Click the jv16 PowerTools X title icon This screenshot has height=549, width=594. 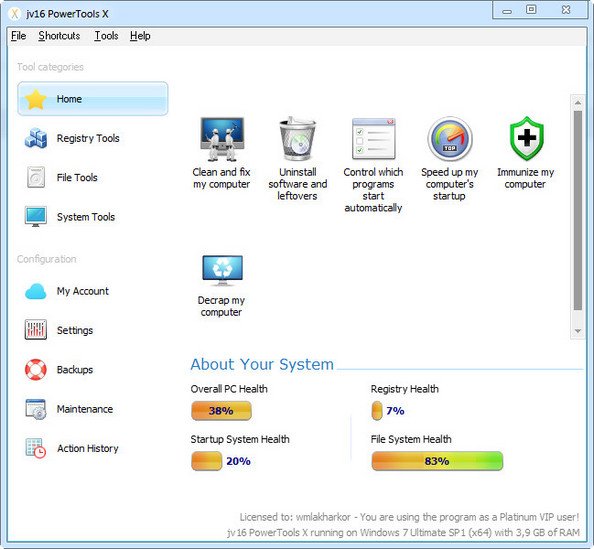pyautogui.click(x=14, y=14)
